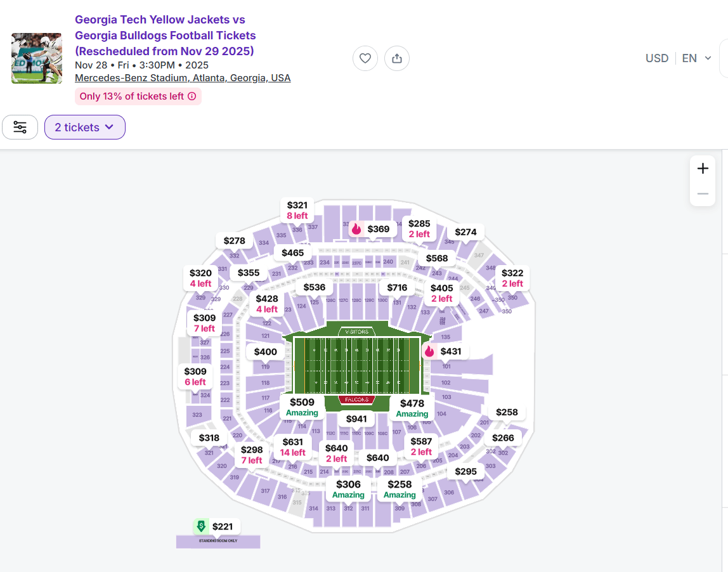Open the USD currency selector

click(657, 58)
